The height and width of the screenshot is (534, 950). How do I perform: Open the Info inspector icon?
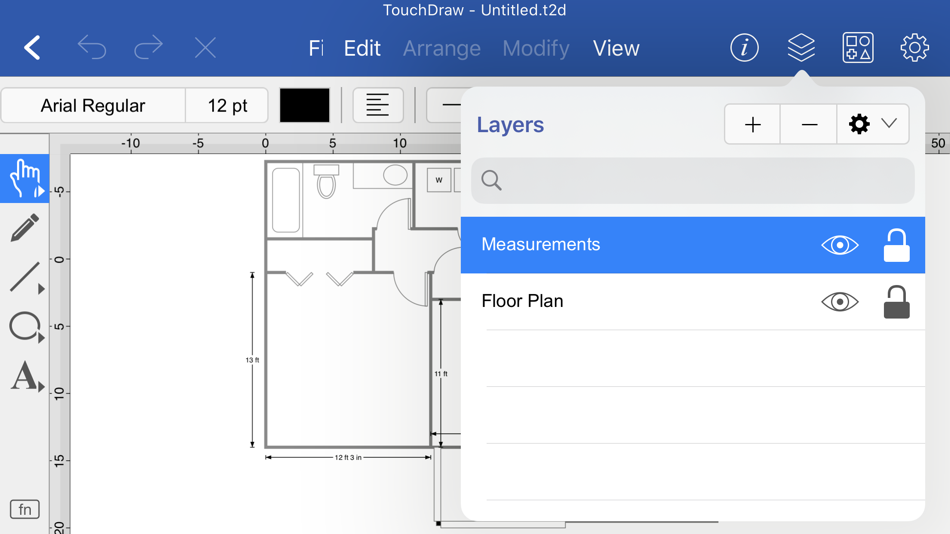click(x=744, y=48)
